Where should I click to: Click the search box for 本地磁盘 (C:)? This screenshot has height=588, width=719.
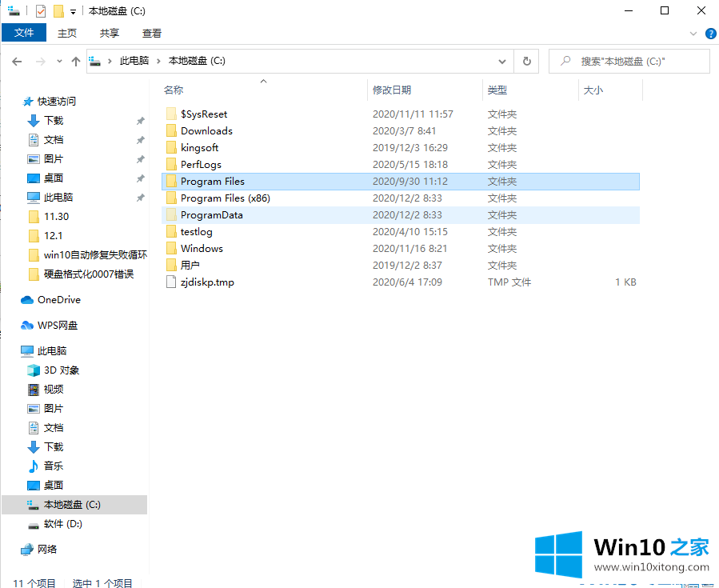click(629, 61)
